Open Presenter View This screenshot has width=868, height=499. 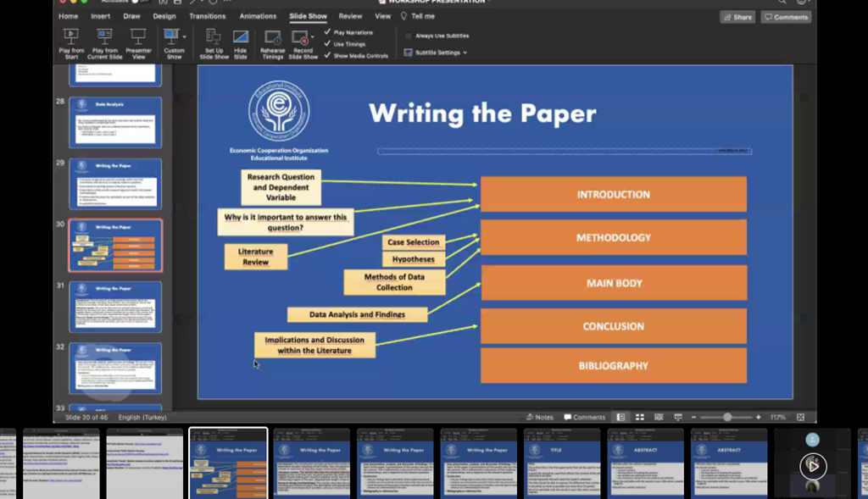(138, 44)
